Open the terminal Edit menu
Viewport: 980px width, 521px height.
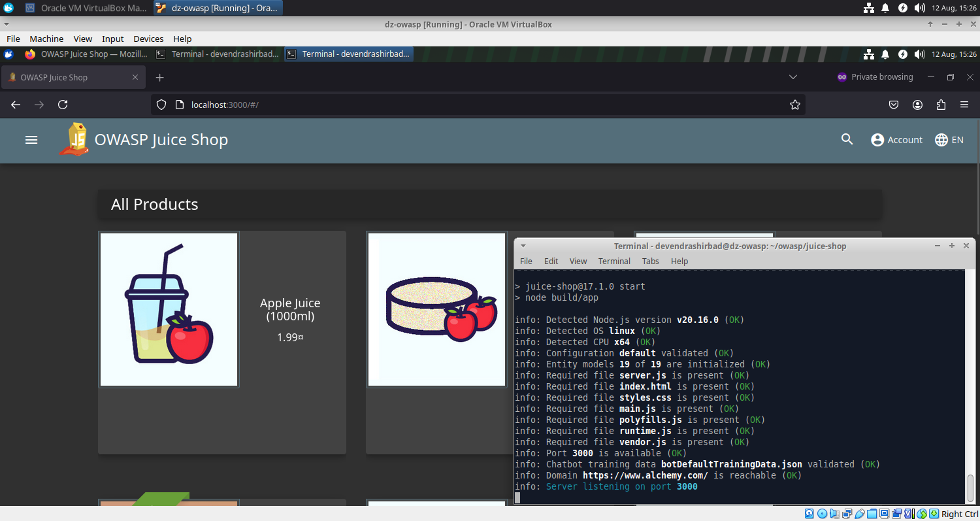tap(551, 261)
